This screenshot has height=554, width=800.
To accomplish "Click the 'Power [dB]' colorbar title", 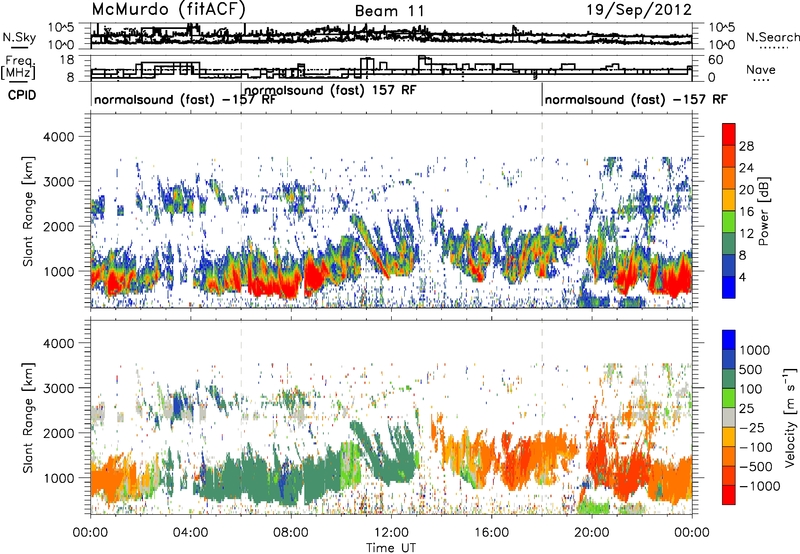I will [764, 211].
